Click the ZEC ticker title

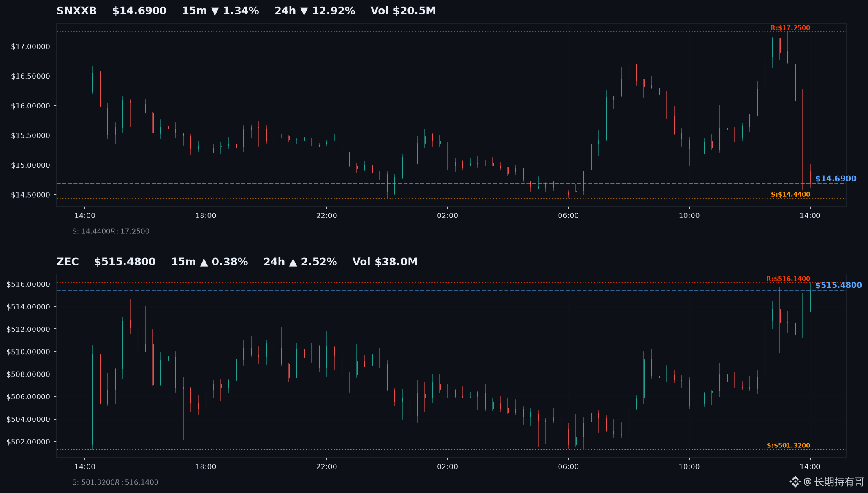point(68,262)
